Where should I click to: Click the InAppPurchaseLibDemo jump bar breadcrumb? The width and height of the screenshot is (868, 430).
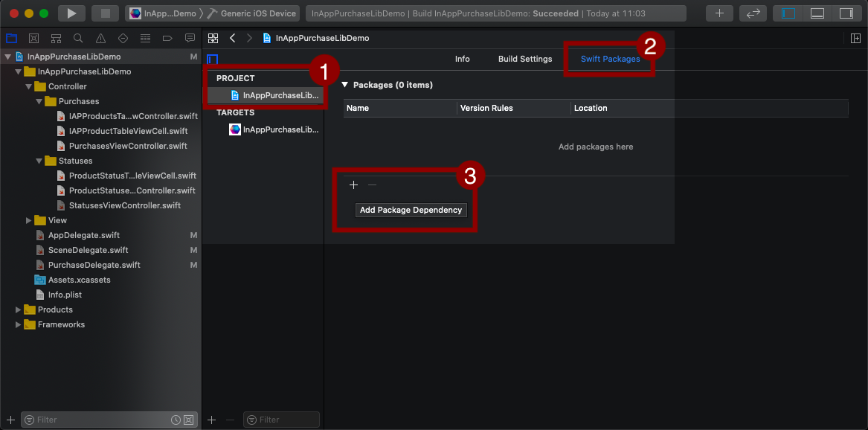(315, 38)
